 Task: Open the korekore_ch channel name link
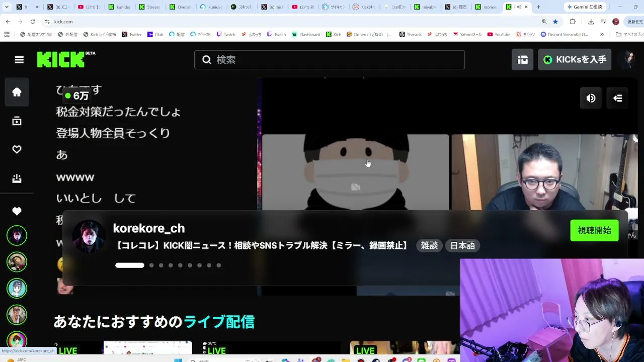point(149,228)
